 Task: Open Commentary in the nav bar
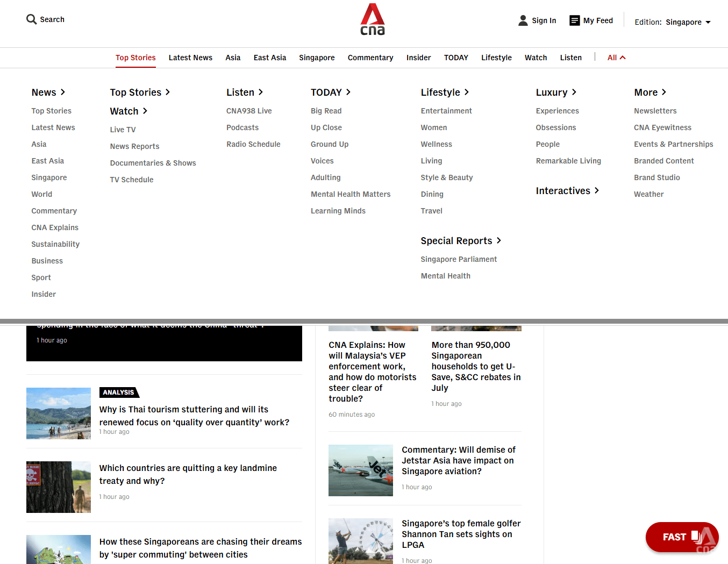tap(370, 58)
